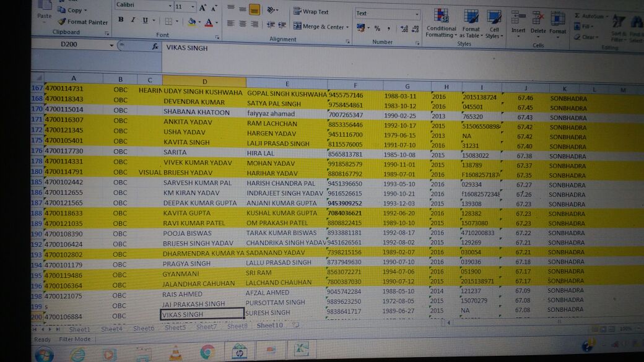Toggle Italic formatting
This screenshot has height=362, width=644.
133,20
